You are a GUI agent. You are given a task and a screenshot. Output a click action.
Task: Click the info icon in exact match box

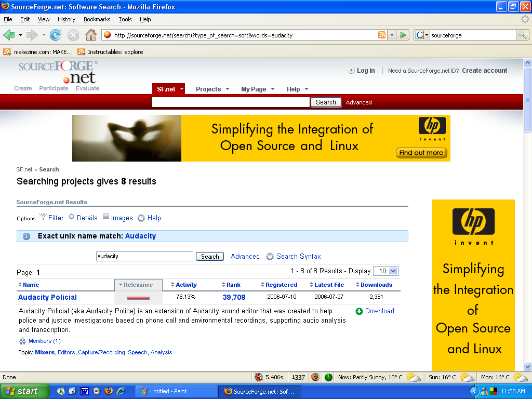[x=26, y=236]
